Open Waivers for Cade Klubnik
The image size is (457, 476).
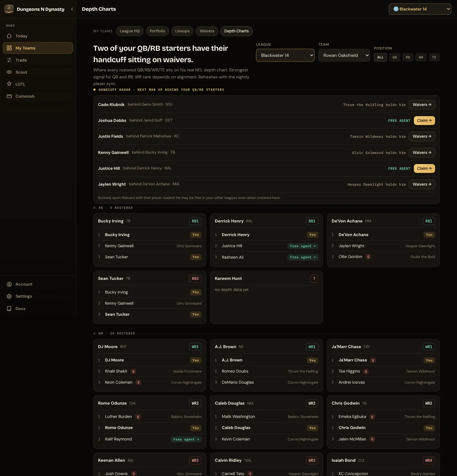pos(422,105)
